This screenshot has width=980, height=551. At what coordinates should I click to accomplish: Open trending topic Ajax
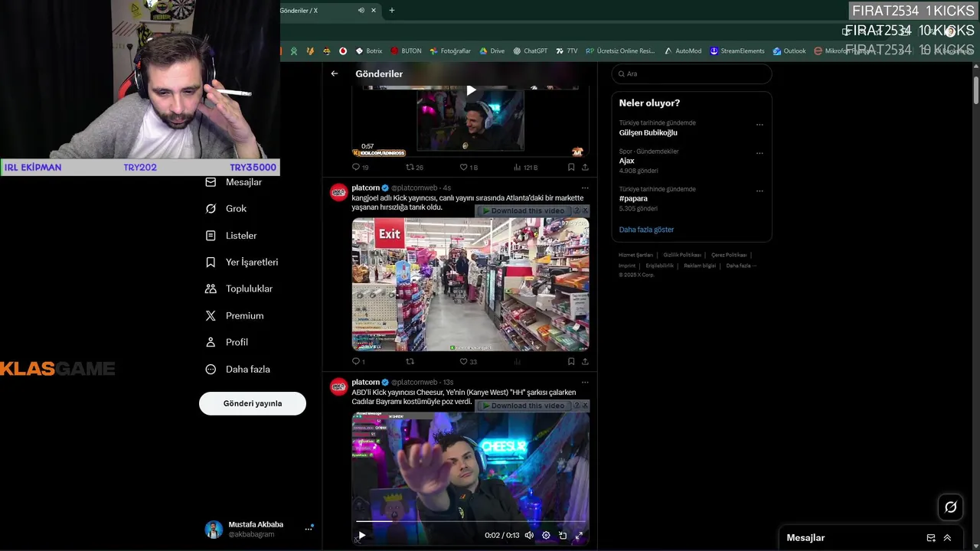click(x=627, y=161)
